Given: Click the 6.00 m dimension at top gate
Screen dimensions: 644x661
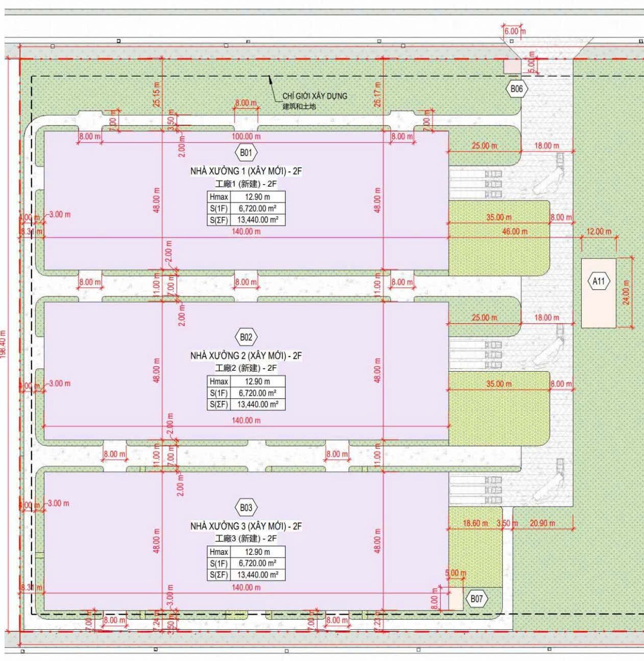Looking at the screenshot, I should tap(512, 31).
